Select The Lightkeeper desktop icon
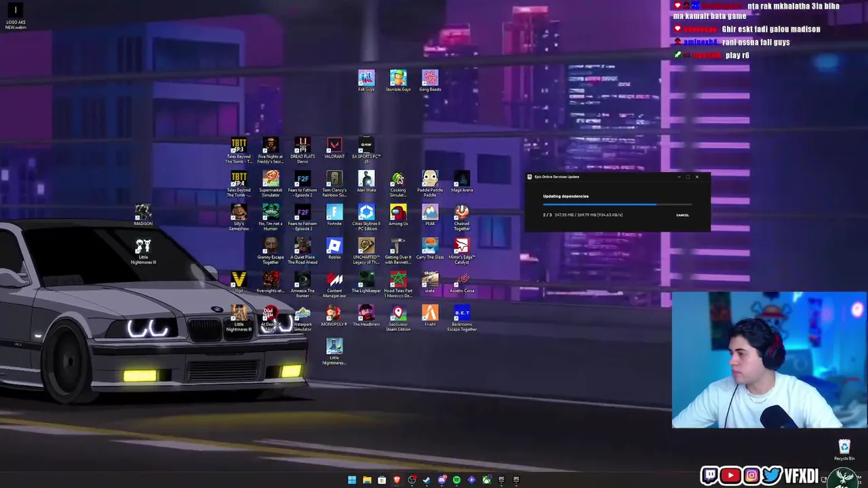Viewport: 868px width, 488px height. pos(366,282)
